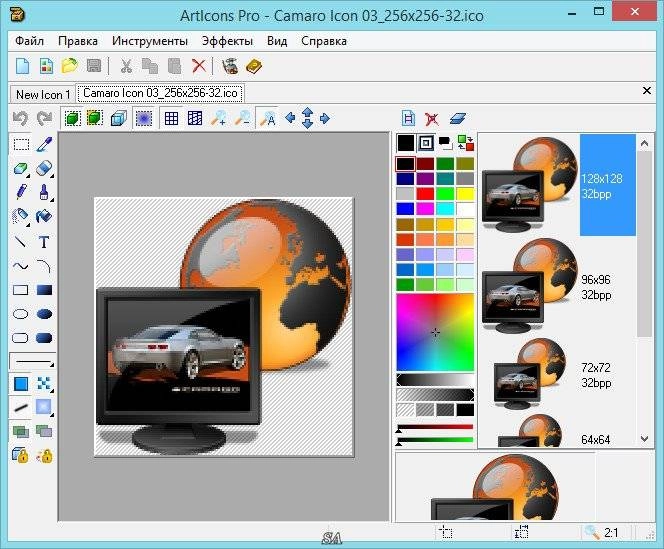Open the Инструменты menu
The image size is (664, 549).
pos(150,41)
